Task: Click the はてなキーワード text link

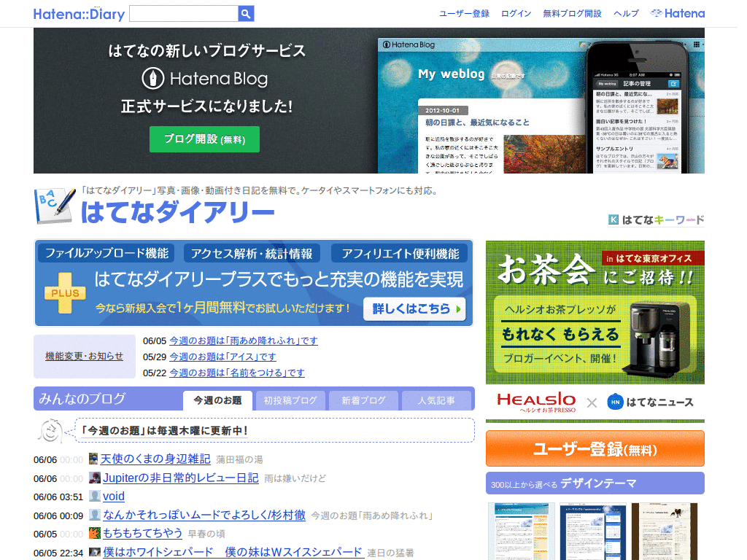Action: pos(662,219)
